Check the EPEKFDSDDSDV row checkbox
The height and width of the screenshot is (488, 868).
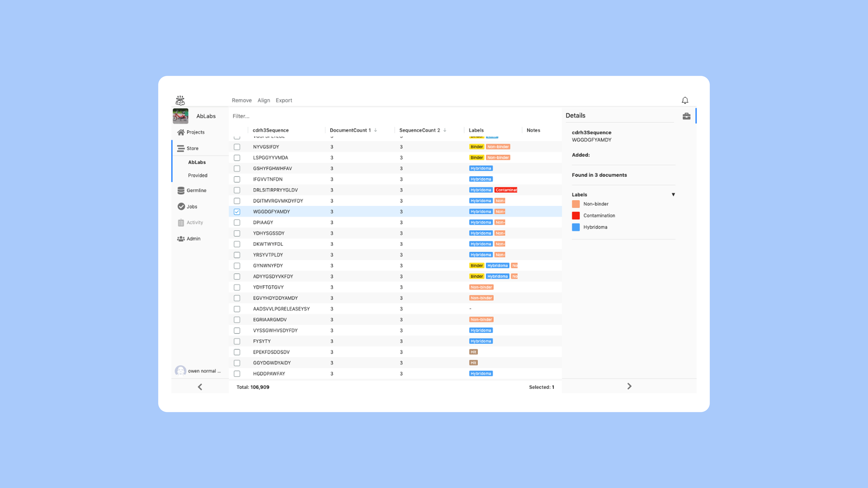point(237,352)
